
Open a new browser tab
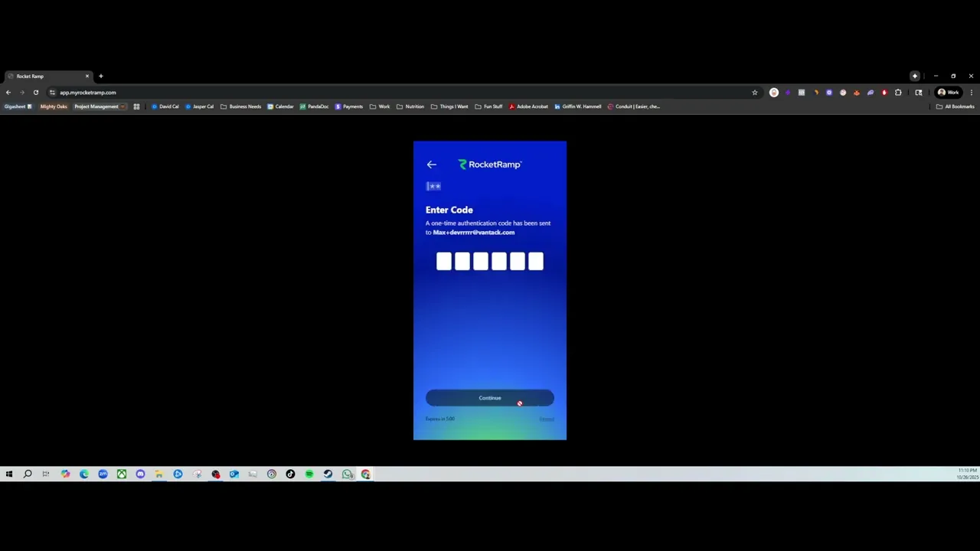(100, 77)
